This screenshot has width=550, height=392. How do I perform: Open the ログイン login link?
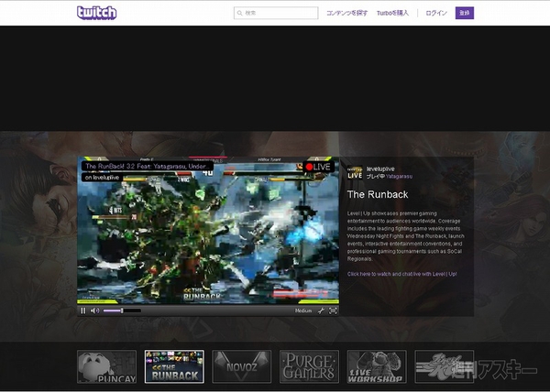point(436,13)
